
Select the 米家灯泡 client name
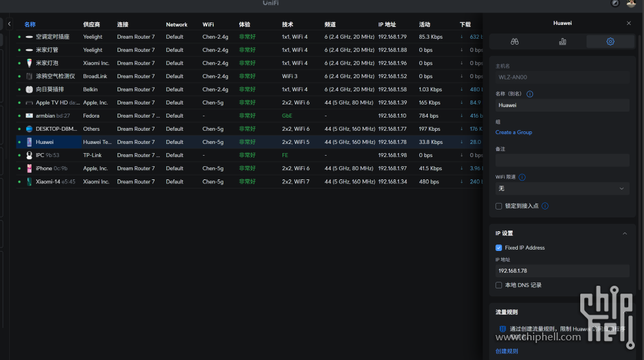tap(47, 63)
